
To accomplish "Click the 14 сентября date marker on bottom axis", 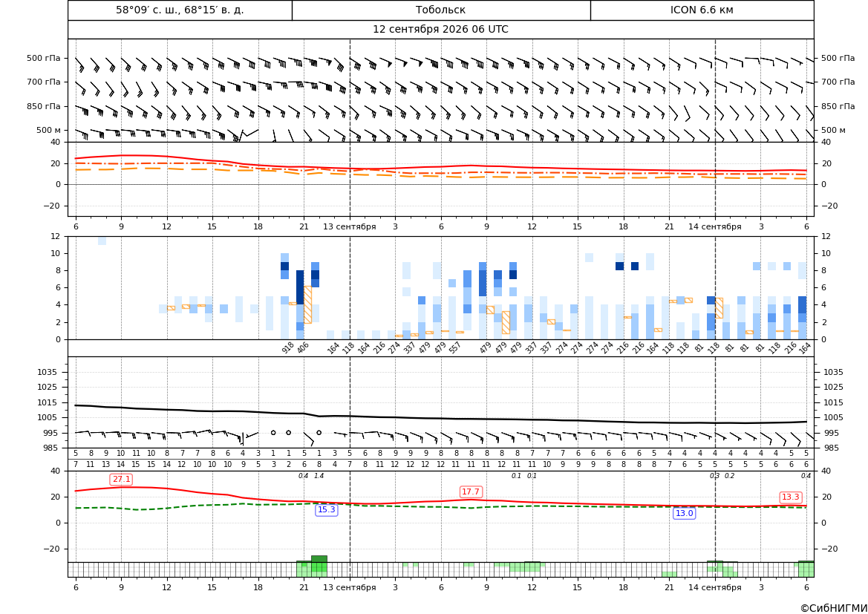I will [x=714, y=587].
